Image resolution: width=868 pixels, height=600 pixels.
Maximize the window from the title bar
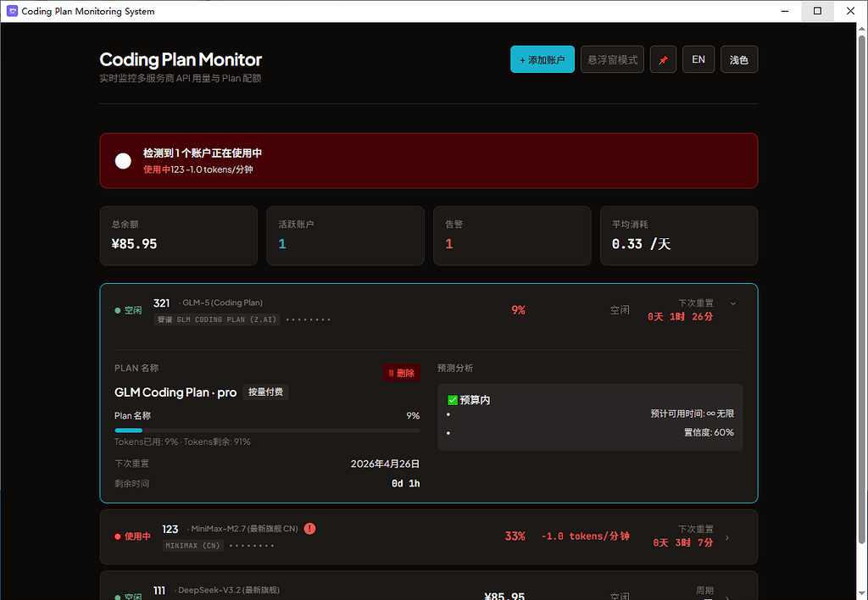(818, 11)
